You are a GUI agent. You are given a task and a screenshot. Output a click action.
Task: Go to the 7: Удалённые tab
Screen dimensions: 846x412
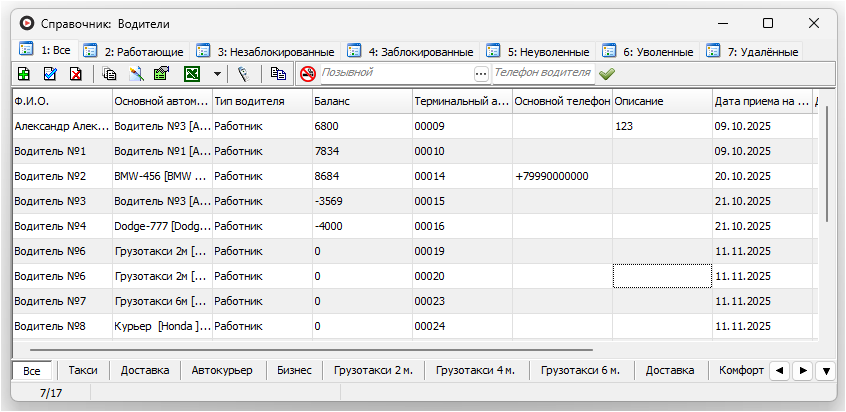752,52
